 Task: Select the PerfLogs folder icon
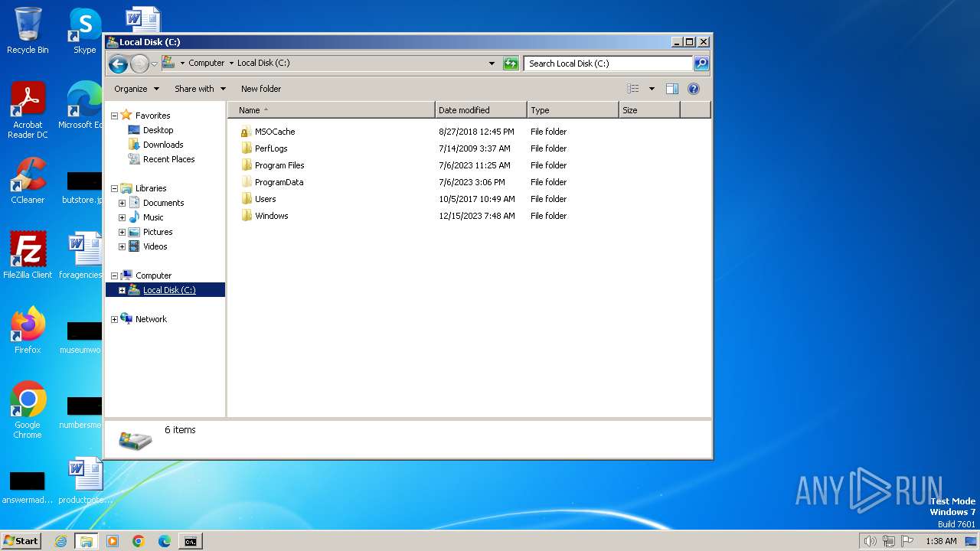[246, 148]
